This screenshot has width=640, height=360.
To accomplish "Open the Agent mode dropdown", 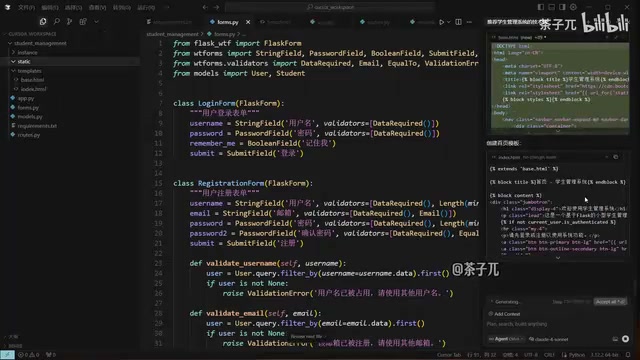I will pyautogui.click(x=506, y=339).
